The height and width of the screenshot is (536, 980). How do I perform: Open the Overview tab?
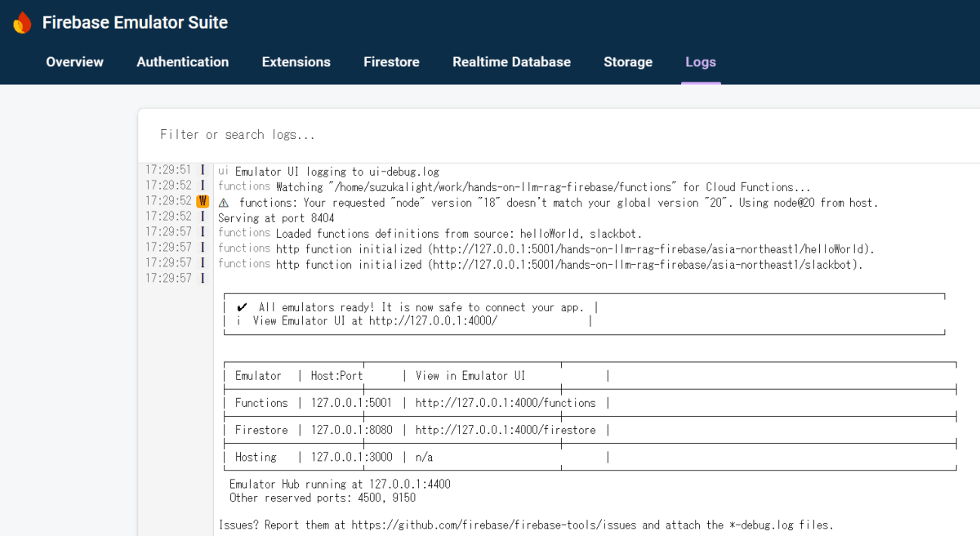(x=75, y=62)
